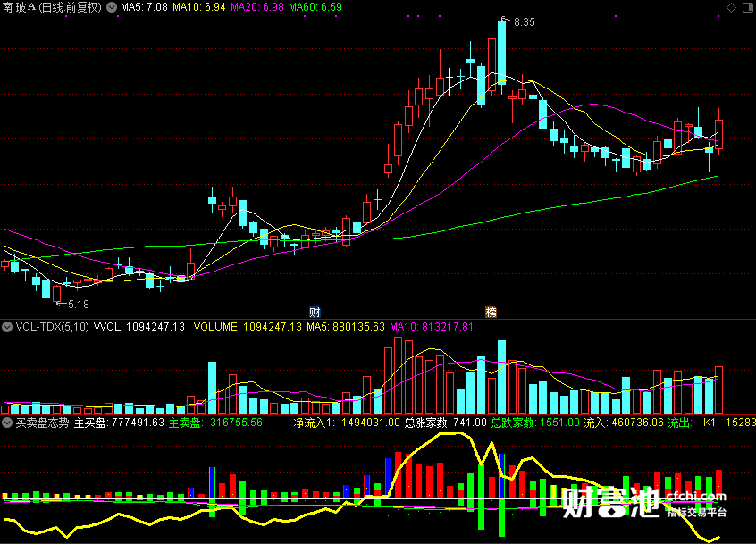
Task: Click the 主买盘: 777491.63 value
Action: coord(119,423)
